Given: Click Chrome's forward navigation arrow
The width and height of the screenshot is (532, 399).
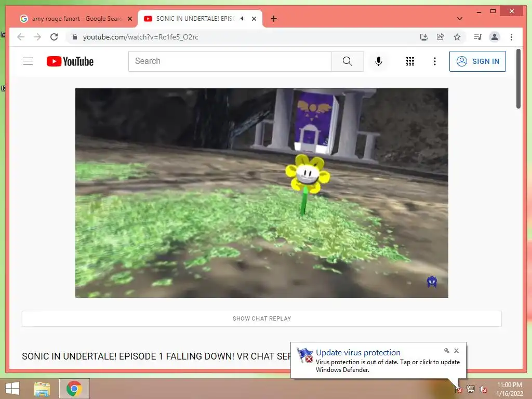Looking at the screenshot, I should (x=37, y=37).
